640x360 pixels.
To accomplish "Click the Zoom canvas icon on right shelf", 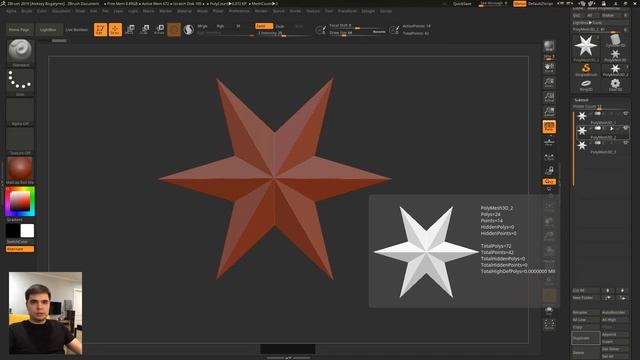I will pos(549,82).
